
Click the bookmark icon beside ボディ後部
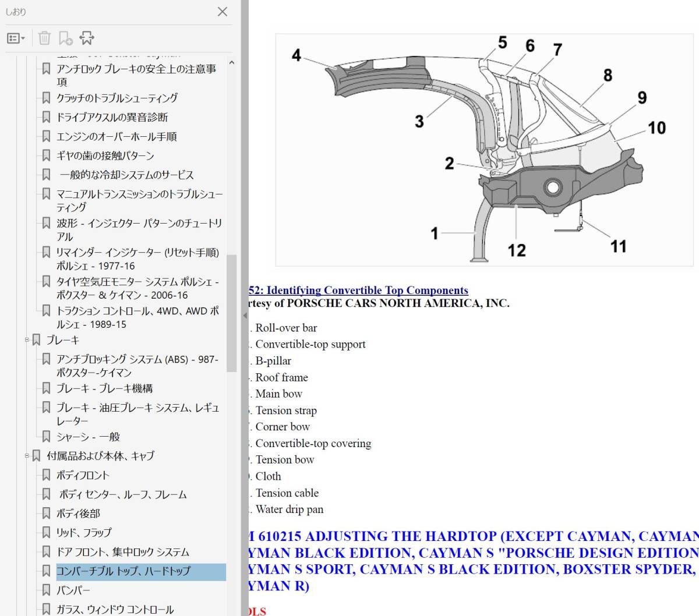coord(46,514)
